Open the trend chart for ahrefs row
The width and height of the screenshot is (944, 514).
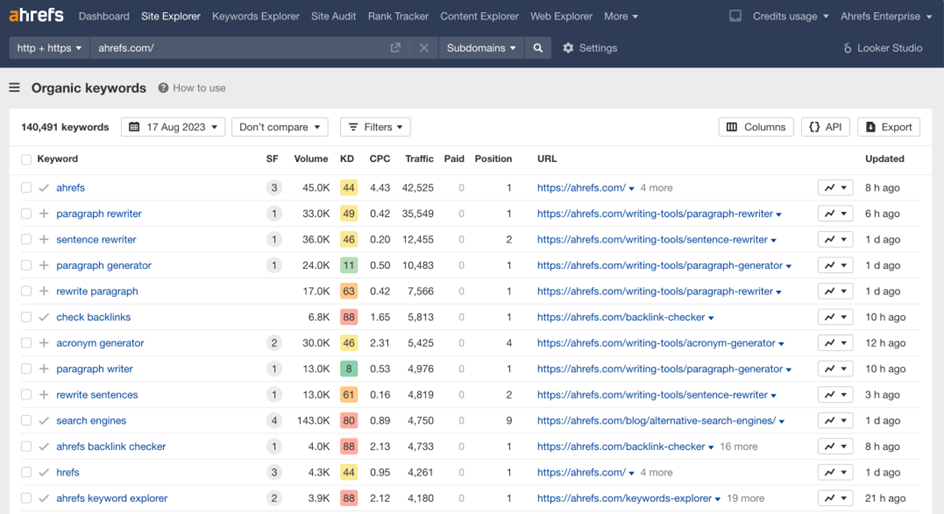tap(835, 188)
